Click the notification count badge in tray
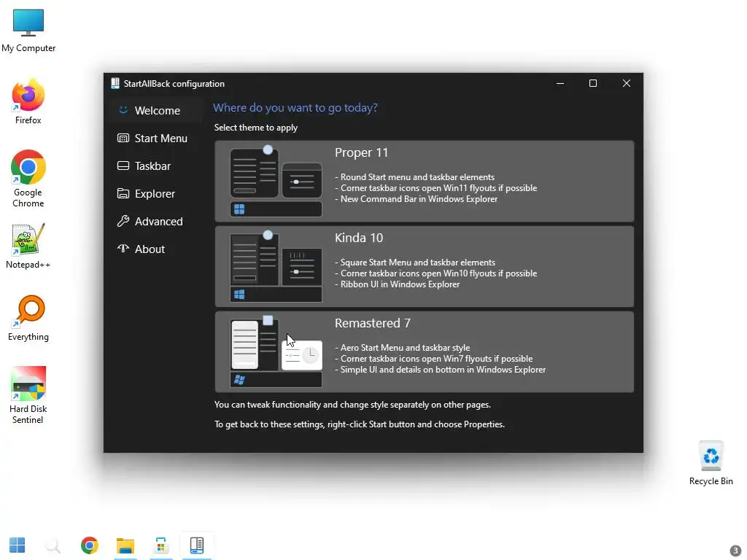Screen dimensions: 747x560 coord(735,551)
